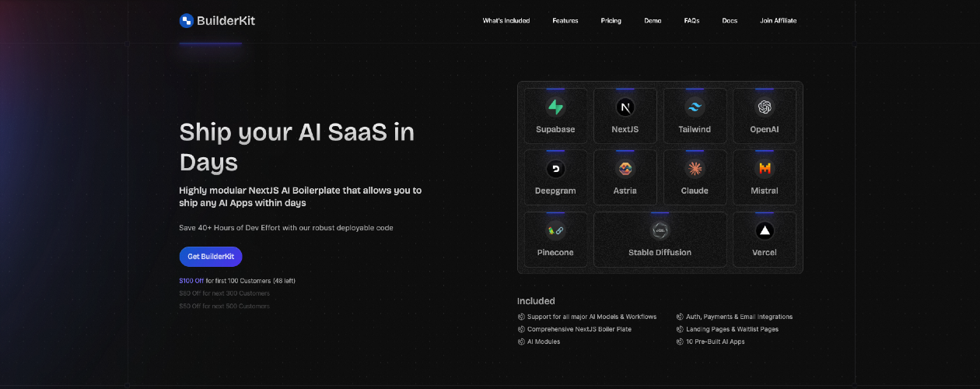Click the Supabase lightning bolt icon
Image resolution: width=980 pixels, height=389 pixels.
(555, 107)
